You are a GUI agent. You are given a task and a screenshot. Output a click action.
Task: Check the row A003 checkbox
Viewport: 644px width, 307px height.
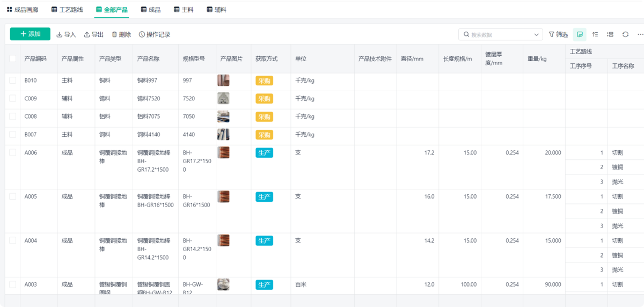[x=12, y=284]
